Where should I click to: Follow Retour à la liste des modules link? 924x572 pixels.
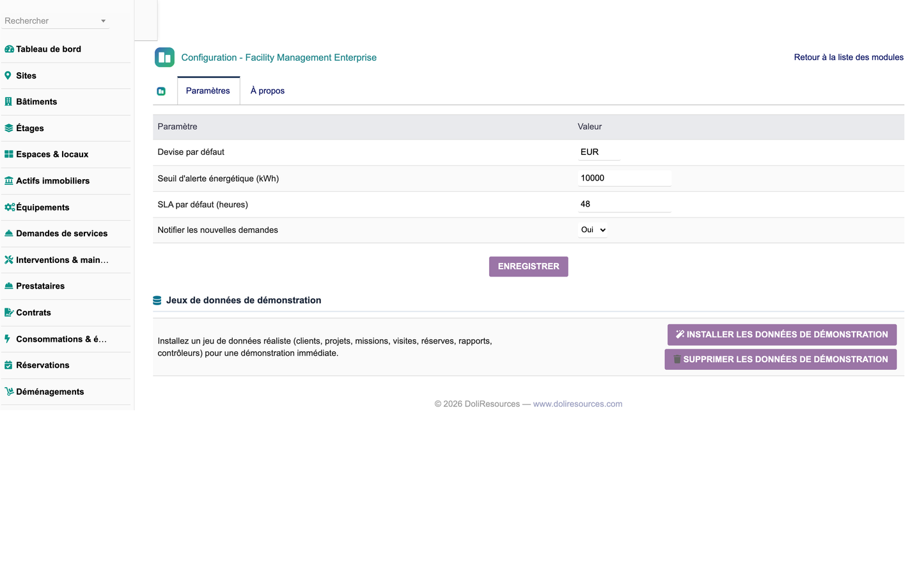[x=849, y=58]
